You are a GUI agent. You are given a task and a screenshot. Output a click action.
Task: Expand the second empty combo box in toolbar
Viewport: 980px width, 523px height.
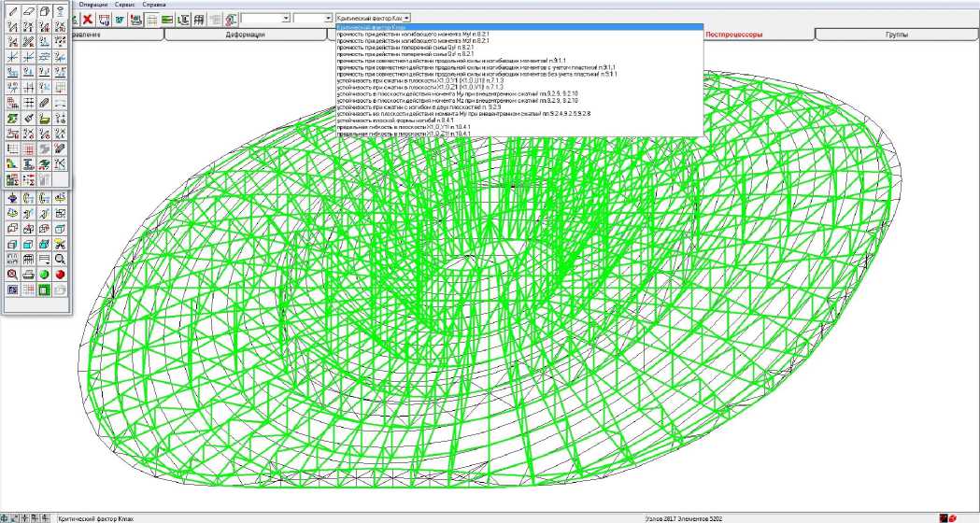[328, 19]
